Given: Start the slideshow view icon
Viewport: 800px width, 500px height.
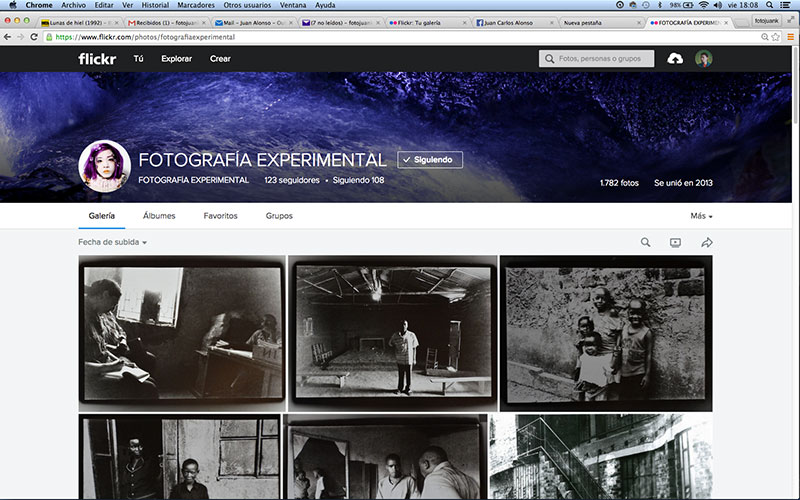Looking at the screenshot, I should (675, 242).
